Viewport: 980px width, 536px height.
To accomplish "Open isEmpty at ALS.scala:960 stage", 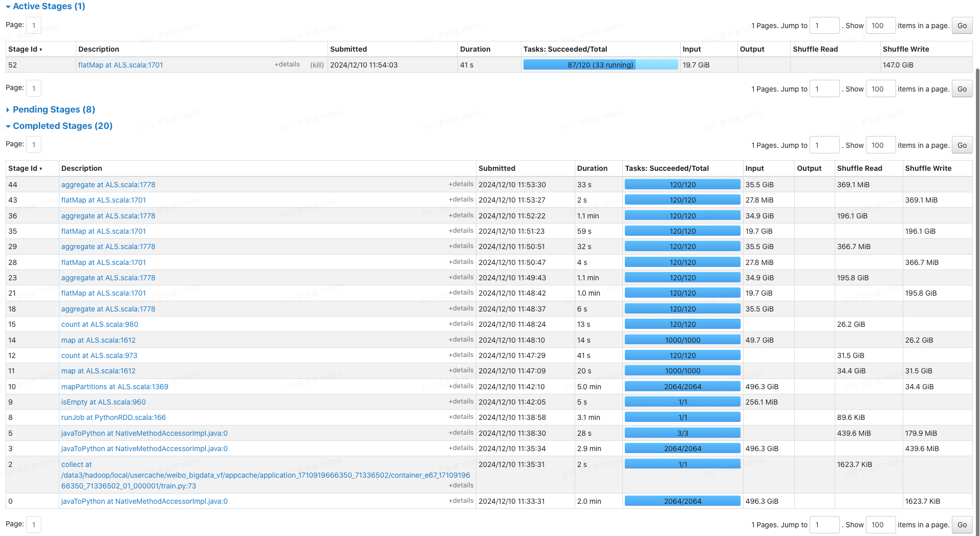I will 103,402.
